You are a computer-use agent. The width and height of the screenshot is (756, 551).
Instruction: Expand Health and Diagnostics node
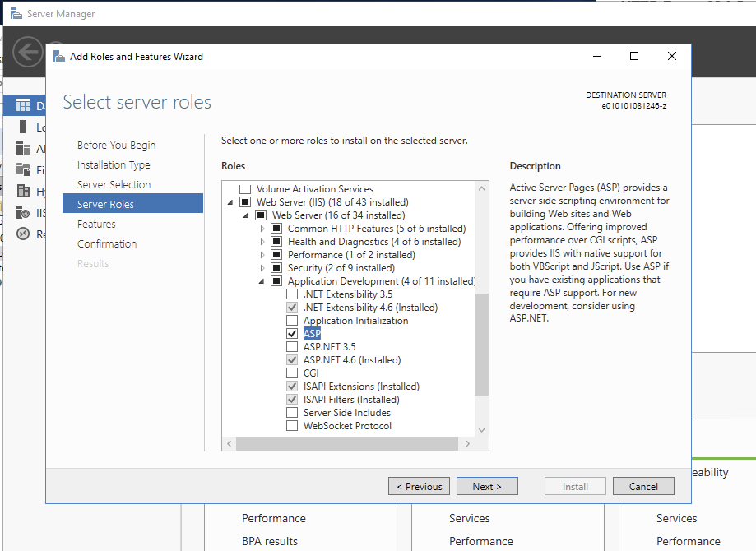pyautogui.click(x=262, y=242)
